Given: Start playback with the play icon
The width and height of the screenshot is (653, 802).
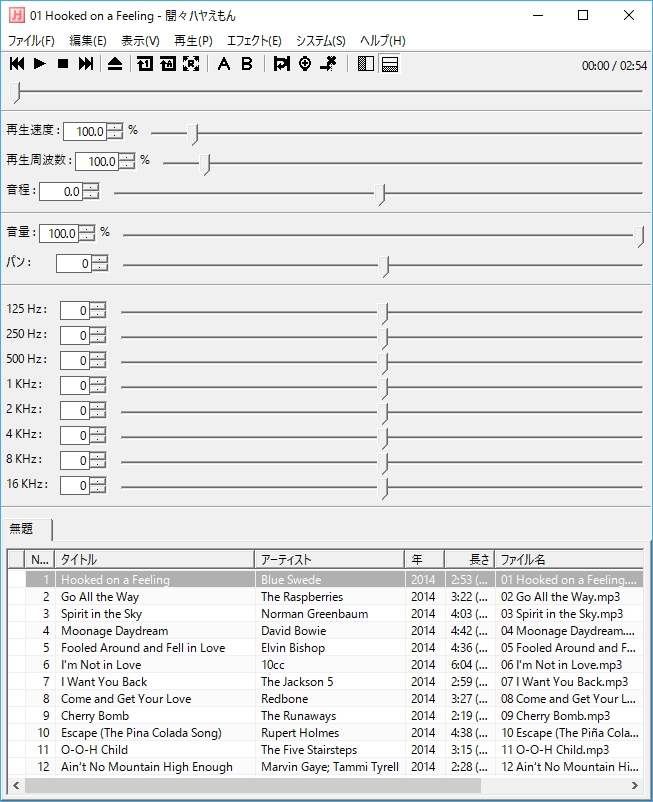Looking at the screenshot, I should point(39,63).
